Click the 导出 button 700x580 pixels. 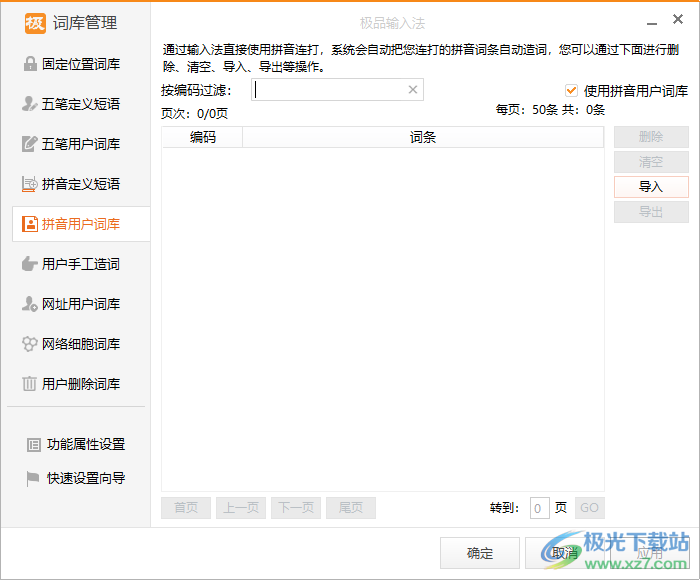651,212
